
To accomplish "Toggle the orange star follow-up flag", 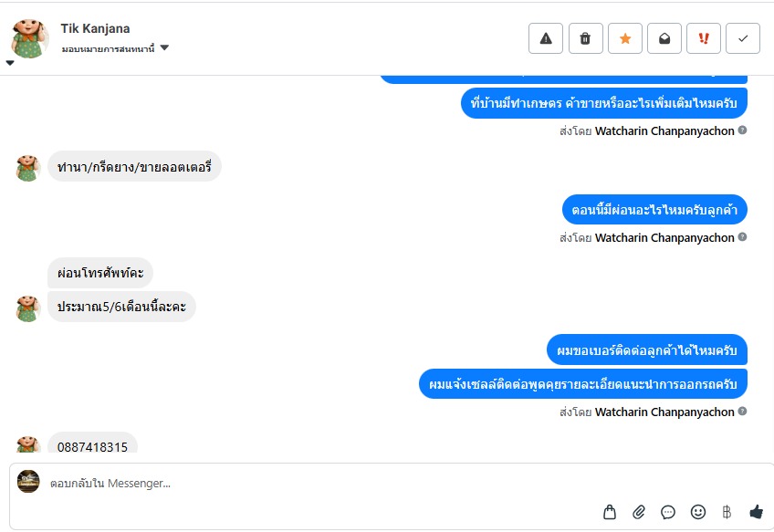I will [x=625, y=38].
